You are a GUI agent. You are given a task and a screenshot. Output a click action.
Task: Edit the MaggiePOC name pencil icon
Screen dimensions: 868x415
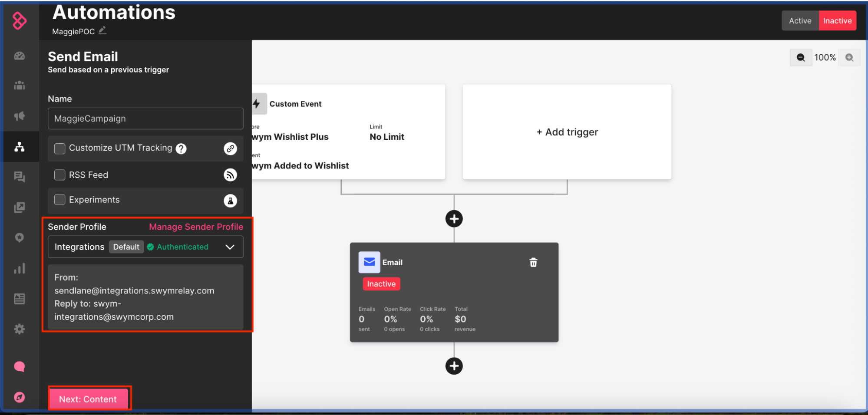(x=102, y=30)
